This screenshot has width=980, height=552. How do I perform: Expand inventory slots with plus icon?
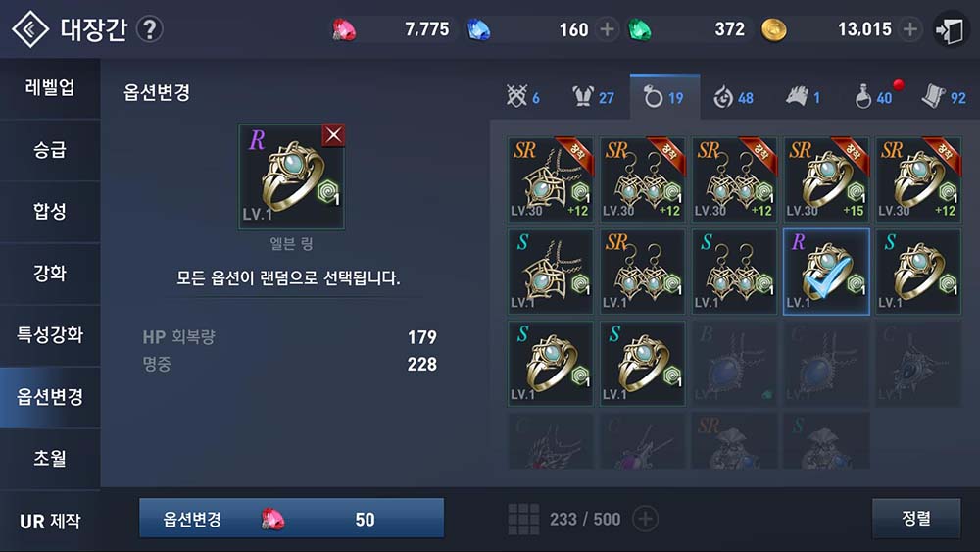click(646, 519)
